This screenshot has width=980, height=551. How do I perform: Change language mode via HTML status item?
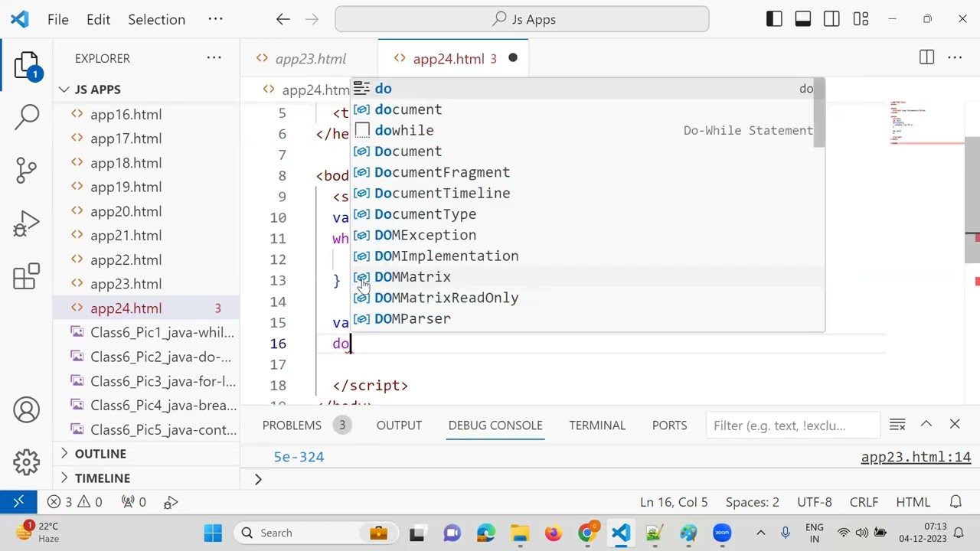click(x=913, y=502)
